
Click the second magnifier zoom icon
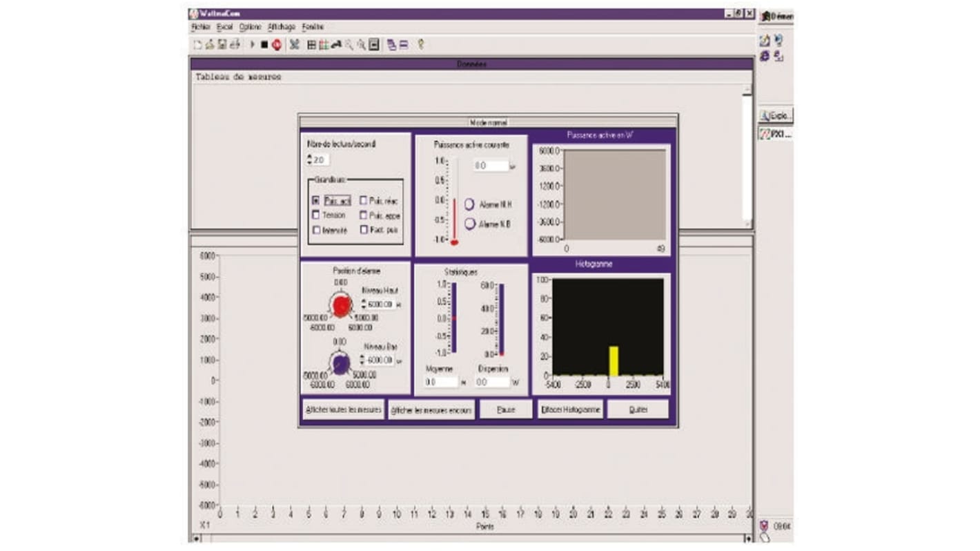tap(361, 45)
